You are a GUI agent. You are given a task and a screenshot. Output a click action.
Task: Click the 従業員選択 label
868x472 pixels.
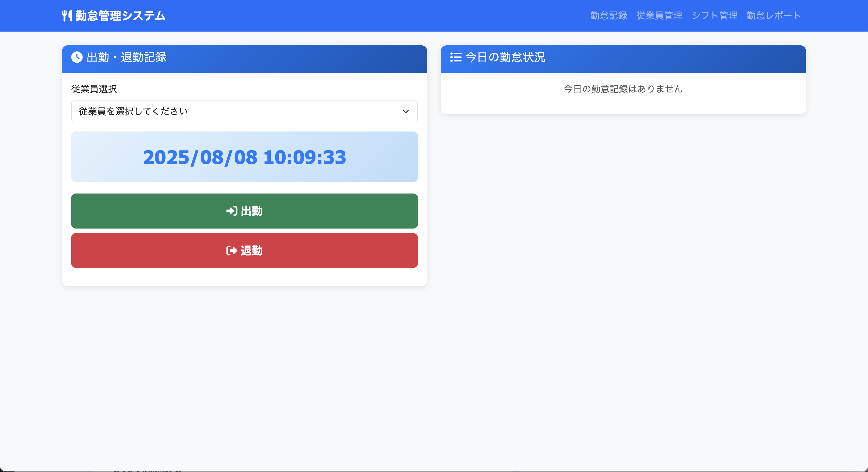pyautogui.click(x=94, y=89)
